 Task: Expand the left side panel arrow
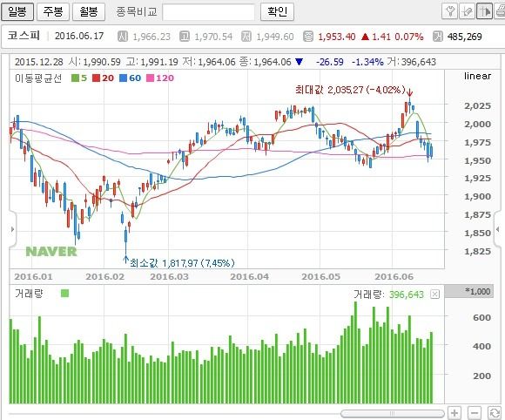[x=12, y=229]
